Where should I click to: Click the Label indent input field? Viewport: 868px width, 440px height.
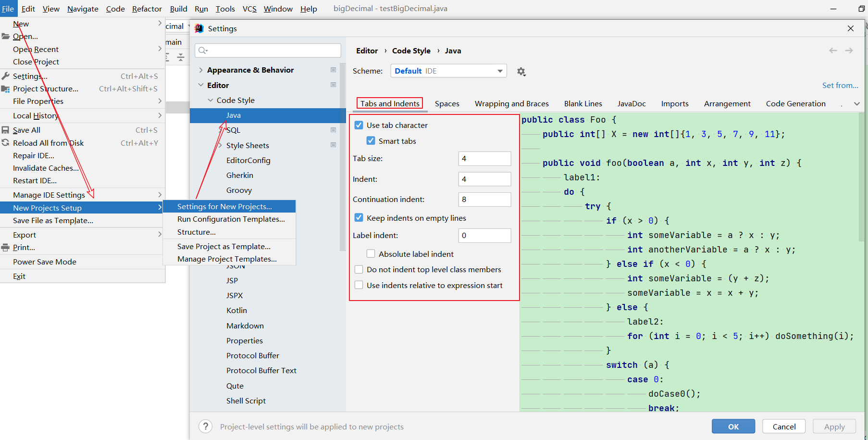pos(484,236)
